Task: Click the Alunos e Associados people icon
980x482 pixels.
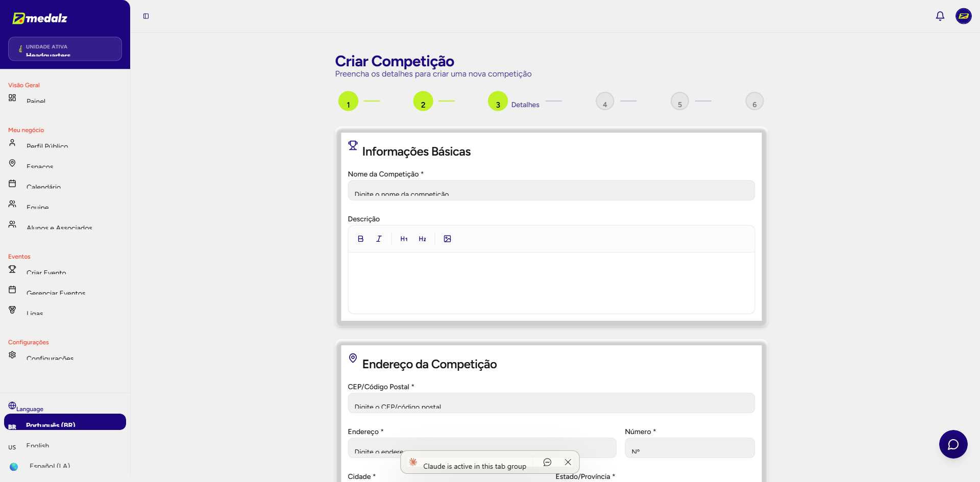Action: coord(12,224)
